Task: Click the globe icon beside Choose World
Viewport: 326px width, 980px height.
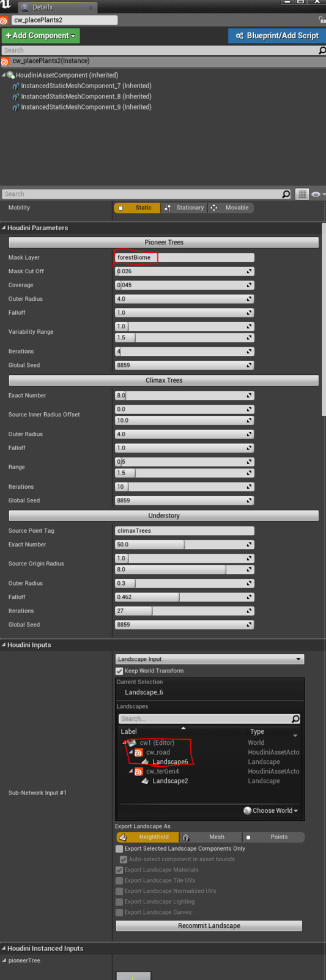Action: 247,811
